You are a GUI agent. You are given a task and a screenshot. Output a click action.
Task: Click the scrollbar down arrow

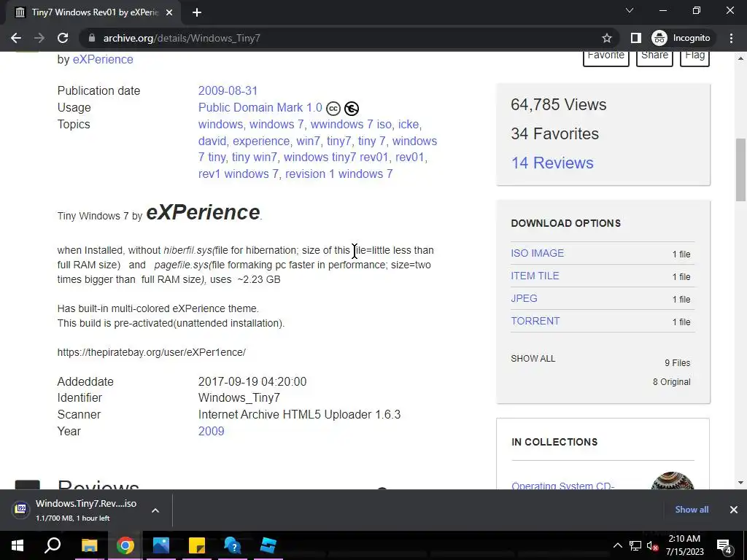click(740, 483)
